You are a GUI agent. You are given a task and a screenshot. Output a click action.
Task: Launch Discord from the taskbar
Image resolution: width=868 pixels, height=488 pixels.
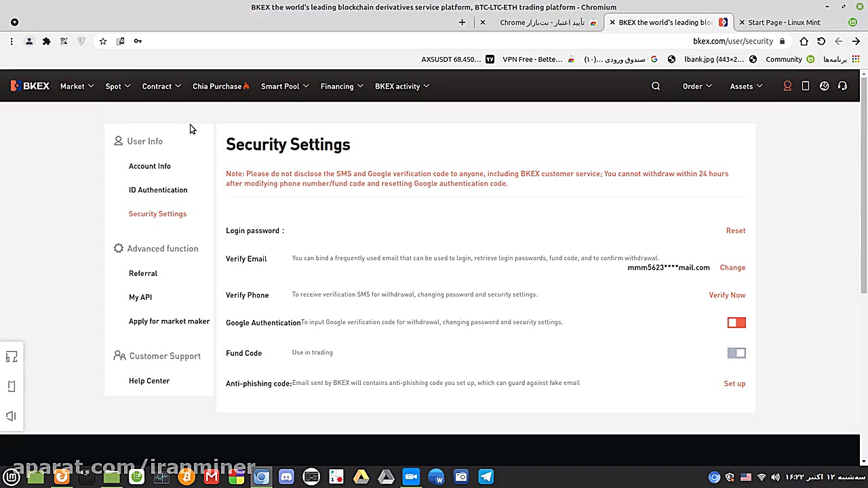[x=286, y=477]
